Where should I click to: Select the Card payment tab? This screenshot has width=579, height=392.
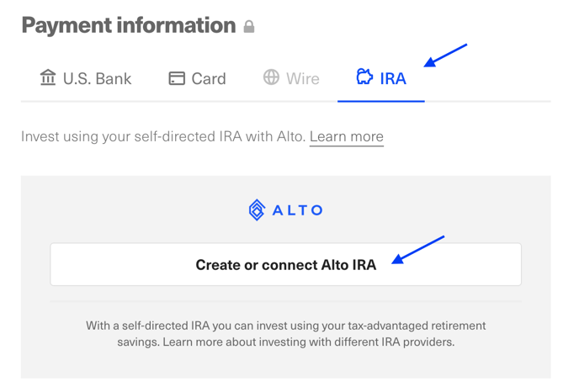point(197,78)
